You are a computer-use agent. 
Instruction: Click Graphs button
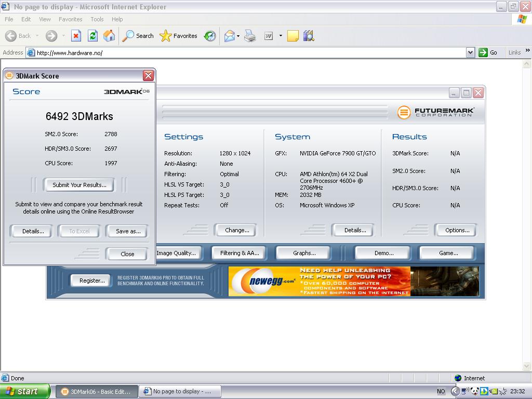point(304,253)
